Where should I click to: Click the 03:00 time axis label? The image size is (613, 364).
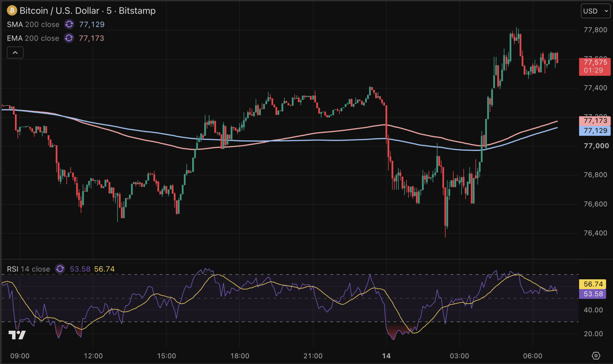coord(459,356)
